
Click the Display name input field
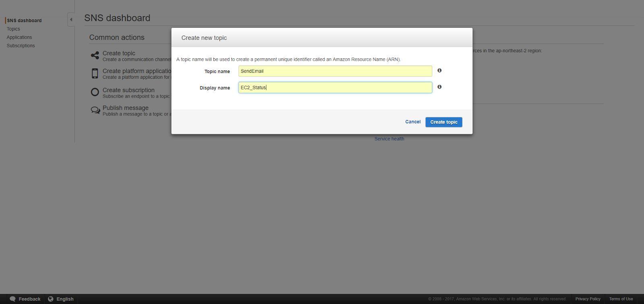coord(335,88)
